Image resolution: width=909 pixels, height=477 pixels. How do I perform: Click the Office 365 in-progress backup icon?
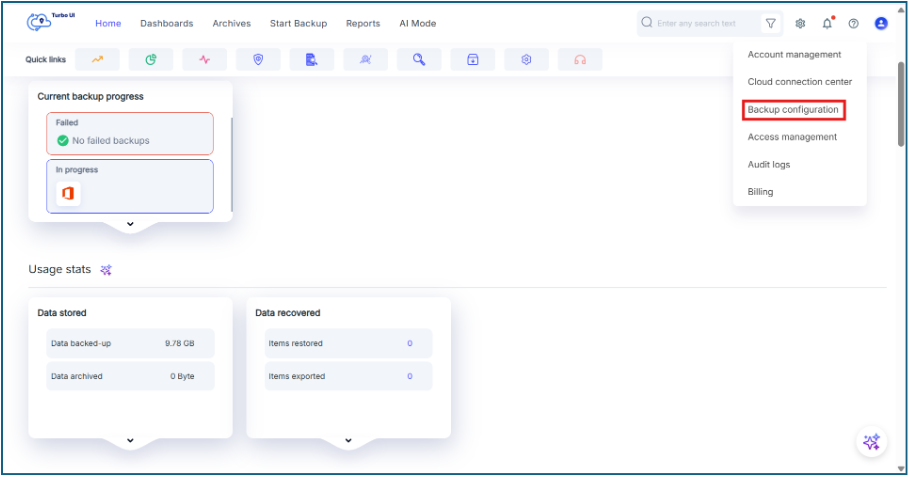tap(68, 193)
